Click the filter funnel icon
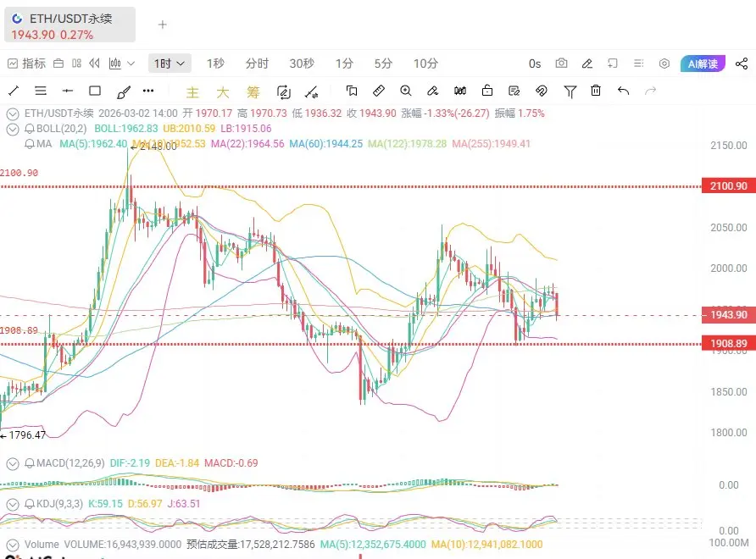This screenshot has width=756, height=559. click(x=570, y=91)
